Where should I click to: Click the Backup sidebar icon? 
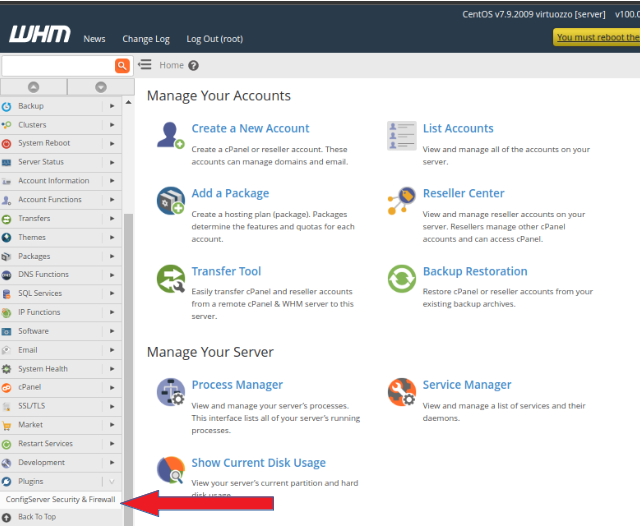point(7,106)
